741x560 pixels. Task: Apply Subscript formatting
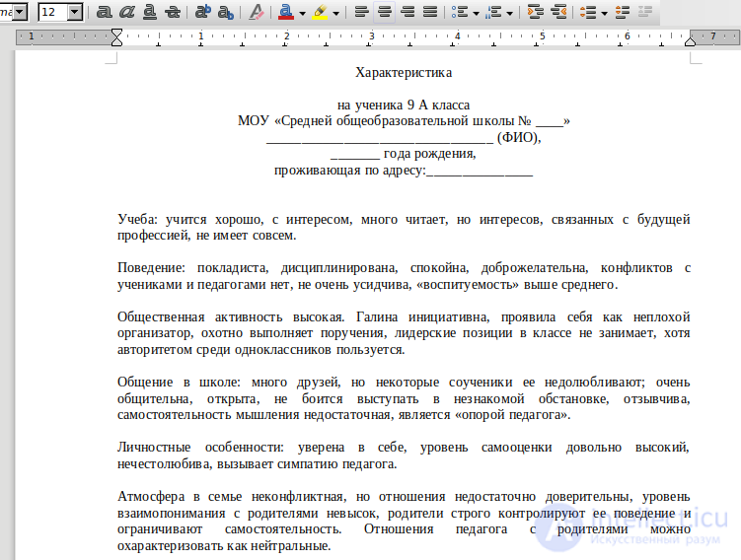[226, 12]
